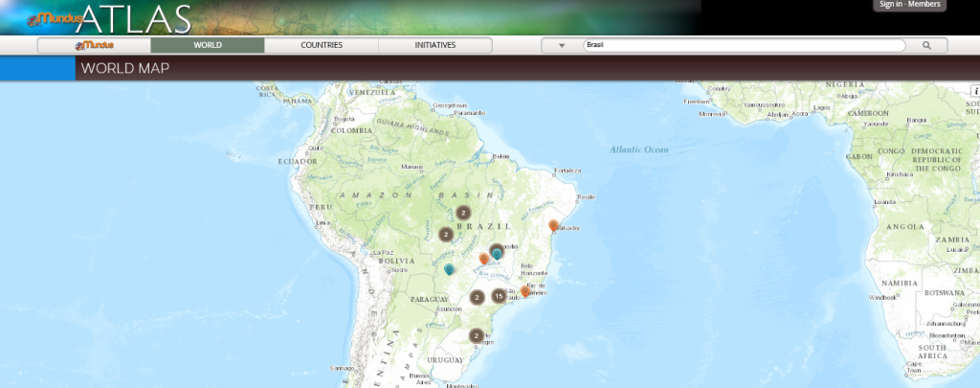Click the 'PARAGUAY' country label

click(430, 300)
